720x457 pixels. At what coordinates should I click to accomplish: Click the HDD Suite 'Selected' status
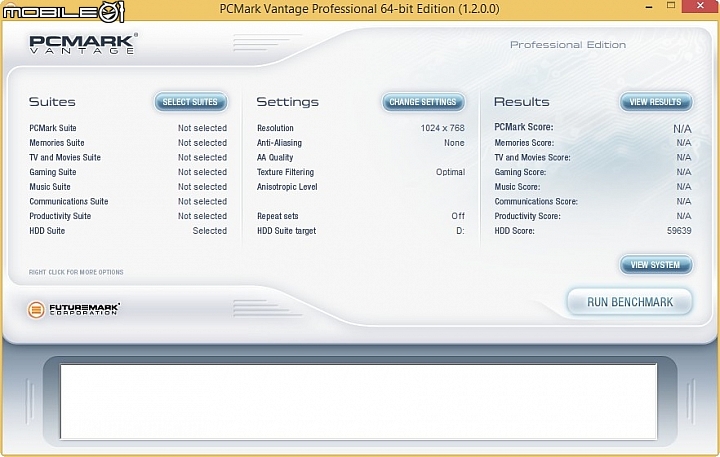coord(210,231)
